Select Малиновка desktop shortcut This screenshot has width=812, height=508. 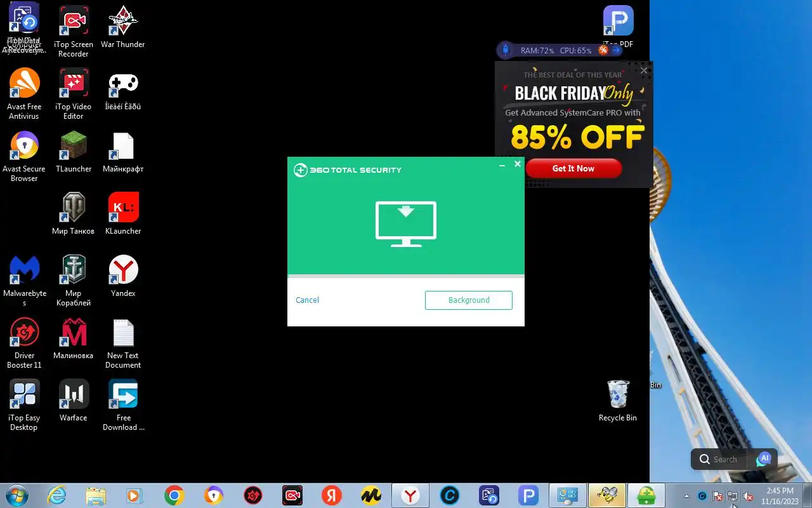[x=74, y=338]
